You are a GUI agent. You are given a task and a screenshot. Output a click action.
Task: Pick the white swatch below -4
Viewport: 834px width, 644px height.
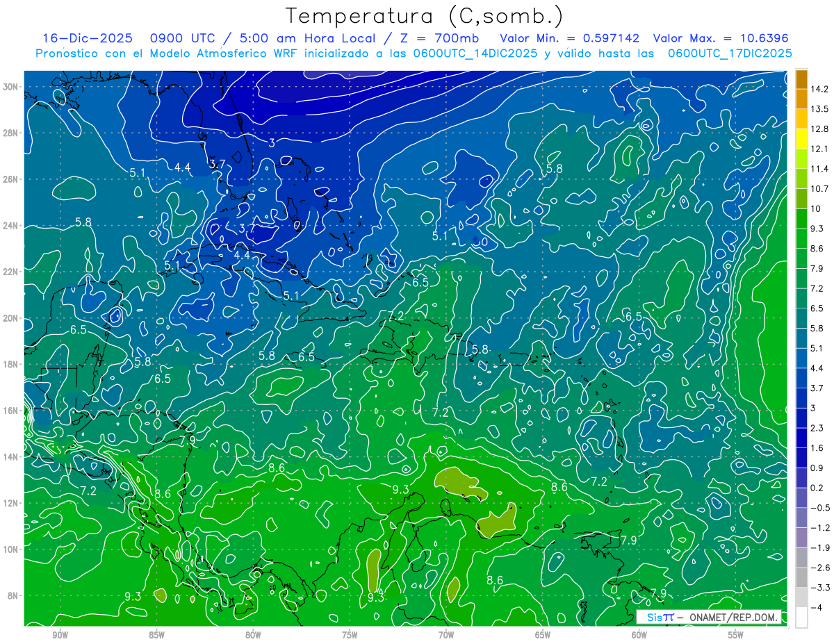coord(801,618)
